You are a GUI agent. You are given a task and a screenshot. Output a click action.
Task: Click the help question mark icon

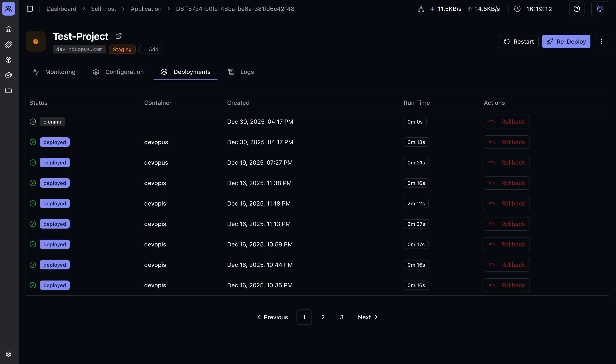point(577,9)
